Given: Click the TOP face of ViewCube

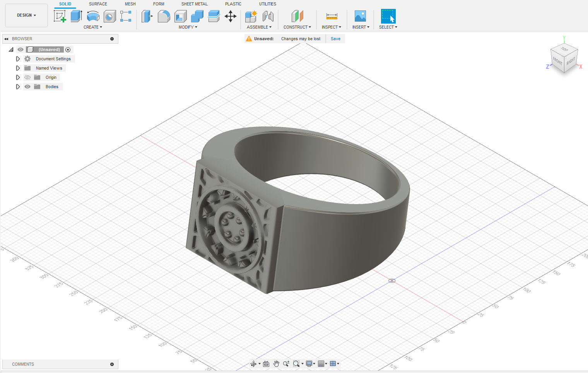Looking at the screenshot, I should 564,49.
